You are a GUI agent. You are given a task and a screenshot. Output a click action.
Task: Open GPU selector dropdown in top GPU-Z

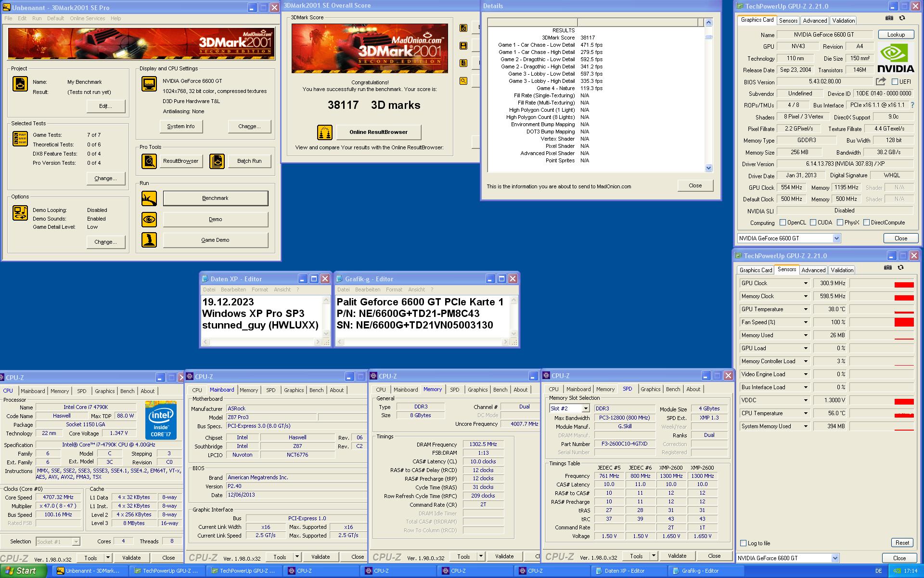[x=836, y=238]
